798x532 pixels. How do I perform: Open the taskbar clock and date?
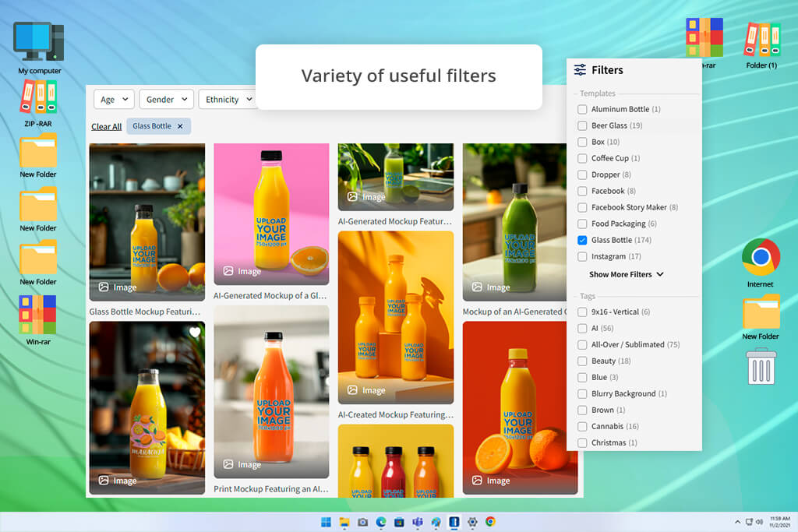click(780, 522)
